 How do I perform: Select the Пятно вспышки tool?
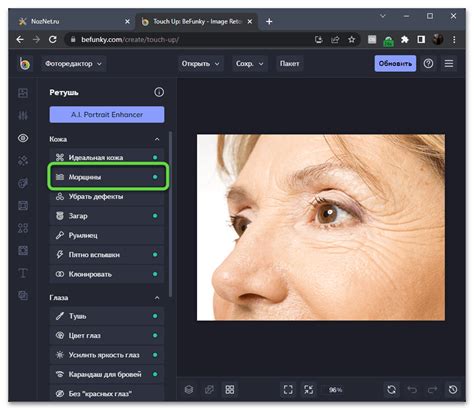(x=107, y=255)
